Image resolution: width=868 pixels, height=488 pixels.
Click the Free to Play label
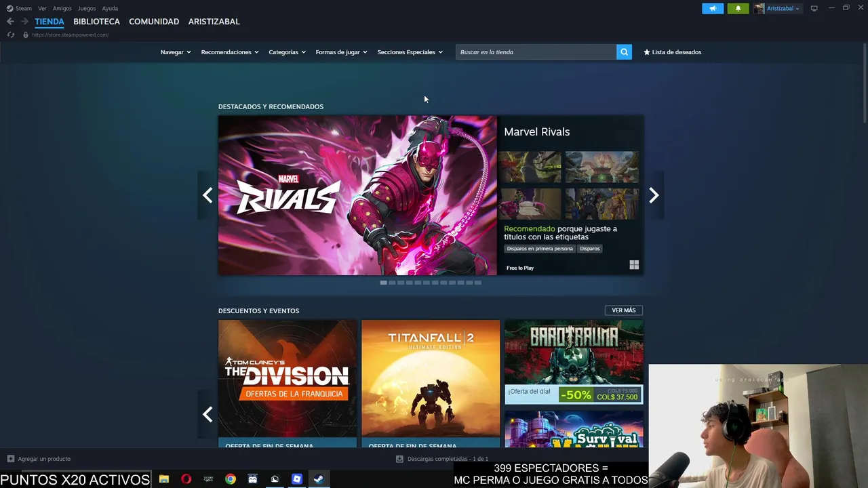520,268
